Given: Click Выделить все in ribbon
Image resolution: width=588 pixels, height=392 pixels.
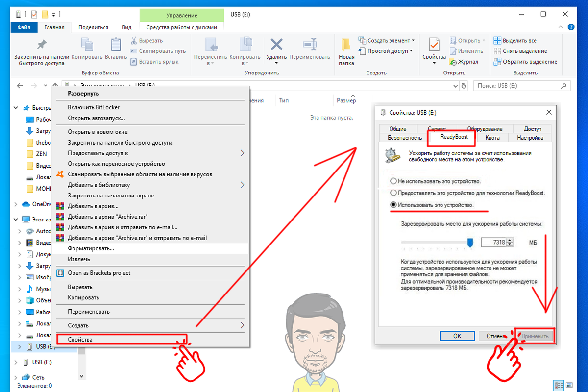Looking at the screenshot, I should (515, 40).
